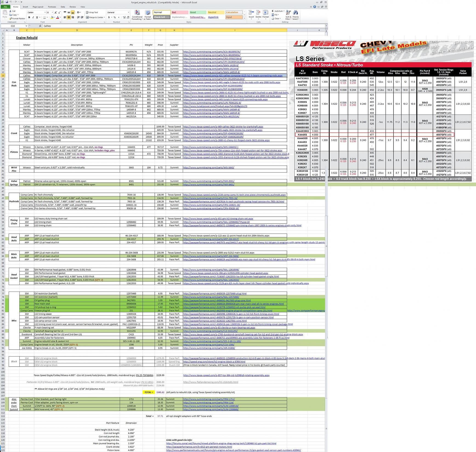
Task: Switch to the Page Layout tab
Action: [38, 7]
